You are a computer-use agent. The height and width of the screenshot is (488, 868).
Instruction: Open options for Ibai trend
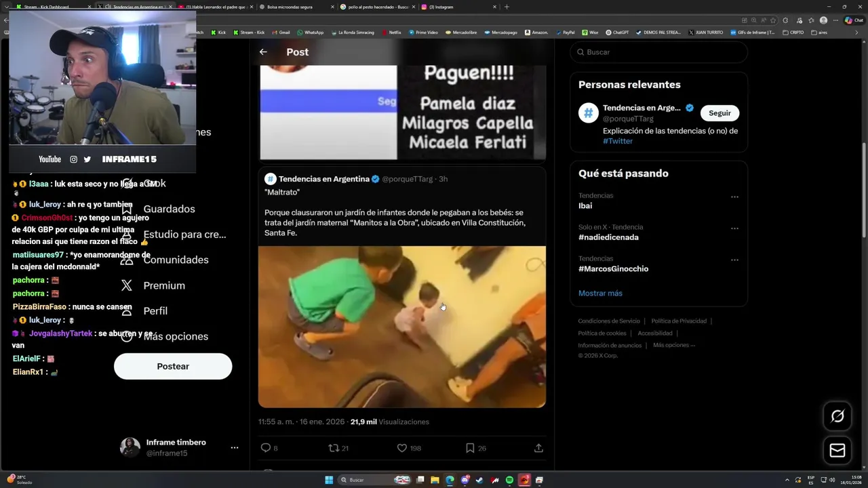tap(734, 197)
